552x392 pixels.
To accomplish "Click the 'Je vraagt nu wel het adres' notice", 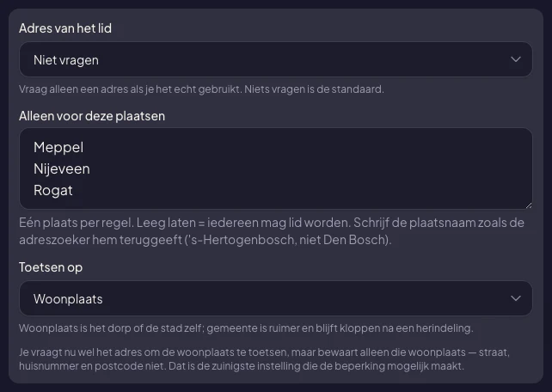I will click(x=264, y=359).
